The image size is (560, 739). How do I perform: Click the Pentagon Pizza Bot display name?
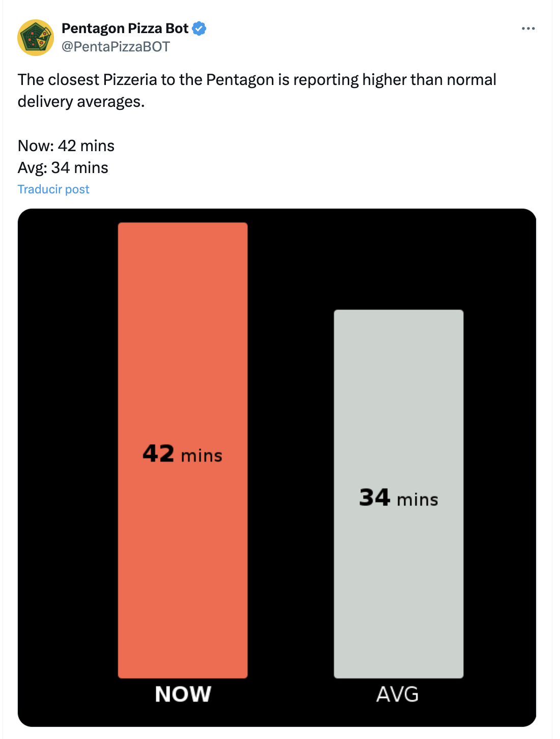click(125, 29)
